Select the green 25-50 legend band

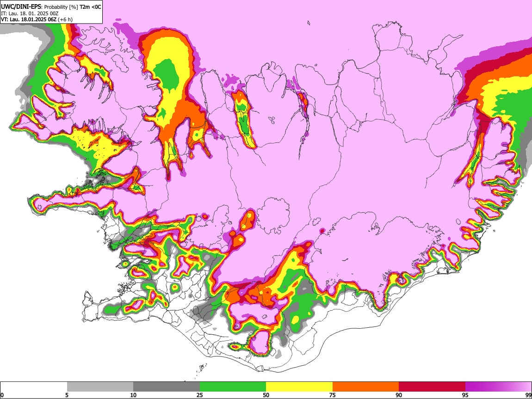click(233, 387)
